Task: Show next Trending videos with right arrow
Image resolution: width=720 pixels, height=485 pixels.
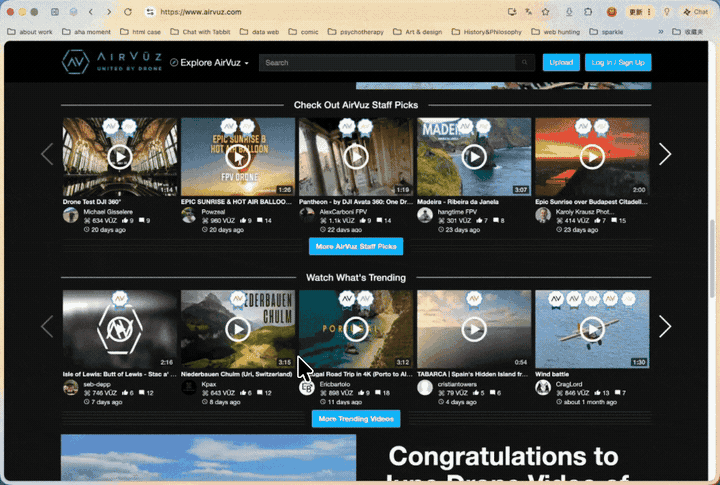Action: 665,327
